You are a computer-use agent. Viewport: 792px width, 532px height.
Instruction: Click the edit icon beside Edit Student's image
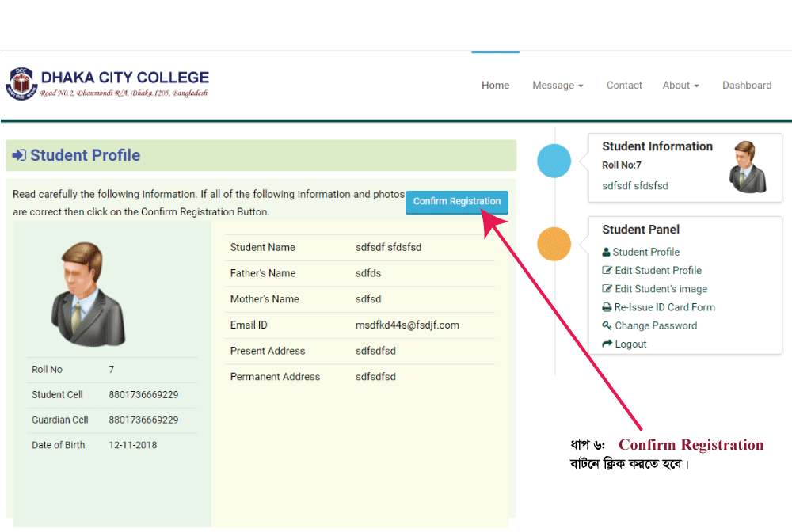[x=607, y=289]
